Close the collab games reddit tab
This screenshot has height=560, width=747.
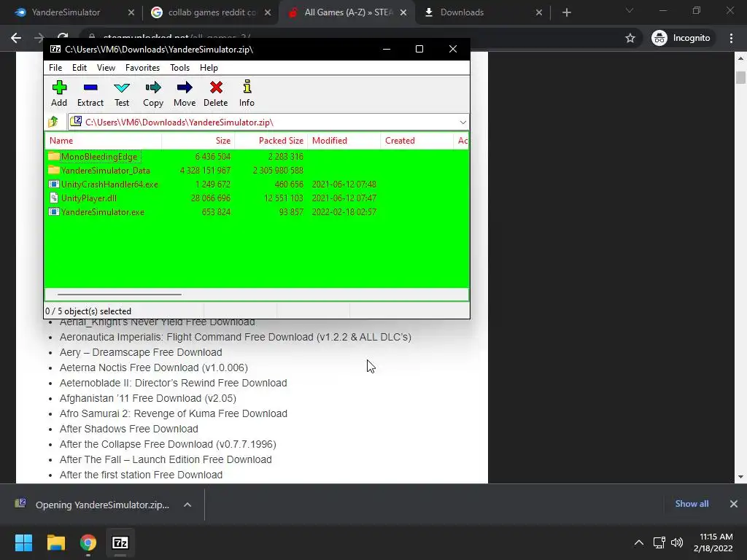(268, 12)
